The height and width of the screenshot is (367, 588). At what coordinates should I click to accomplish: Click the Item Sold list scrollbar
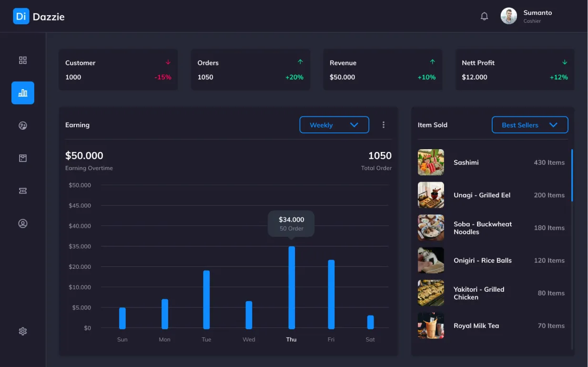572,175
